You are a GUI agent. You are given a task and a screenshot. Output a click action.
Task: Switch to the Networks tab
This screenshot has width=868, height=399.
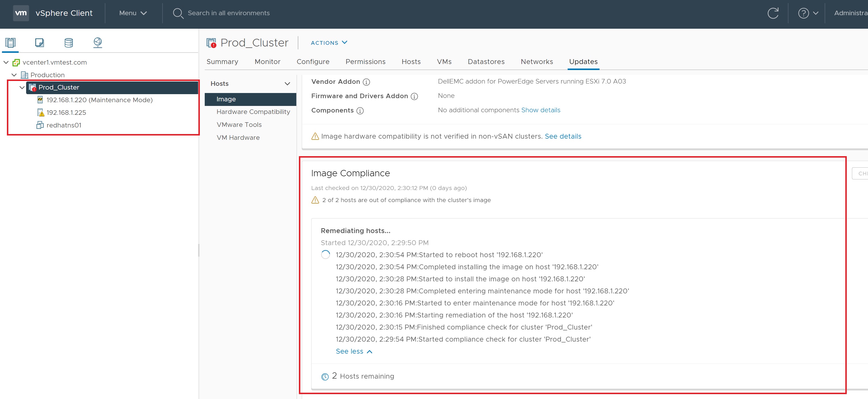click(x=537, y=62)
